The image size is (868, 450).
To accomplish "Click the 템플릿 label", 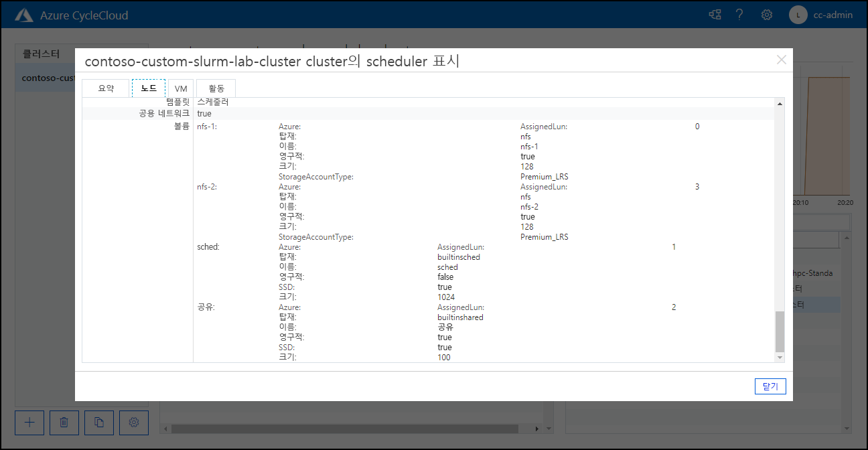I will (178, 102).
